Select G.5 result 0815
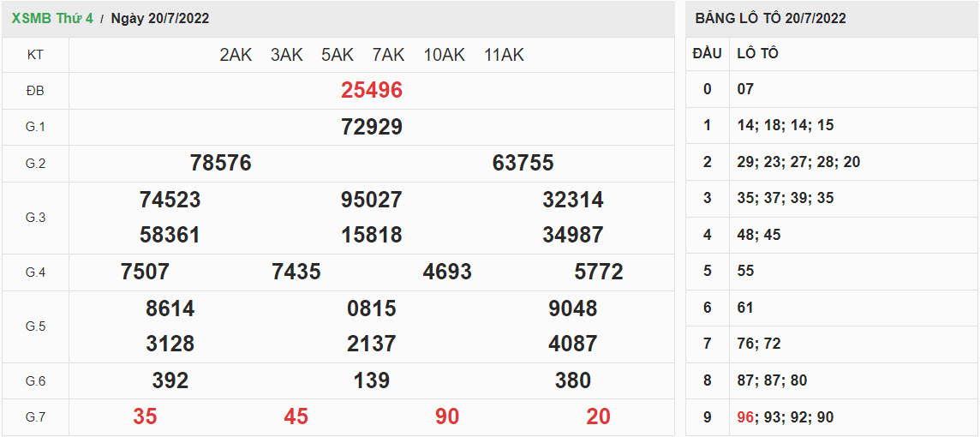Screen dimensions: 980x437 tap(371, 308)
